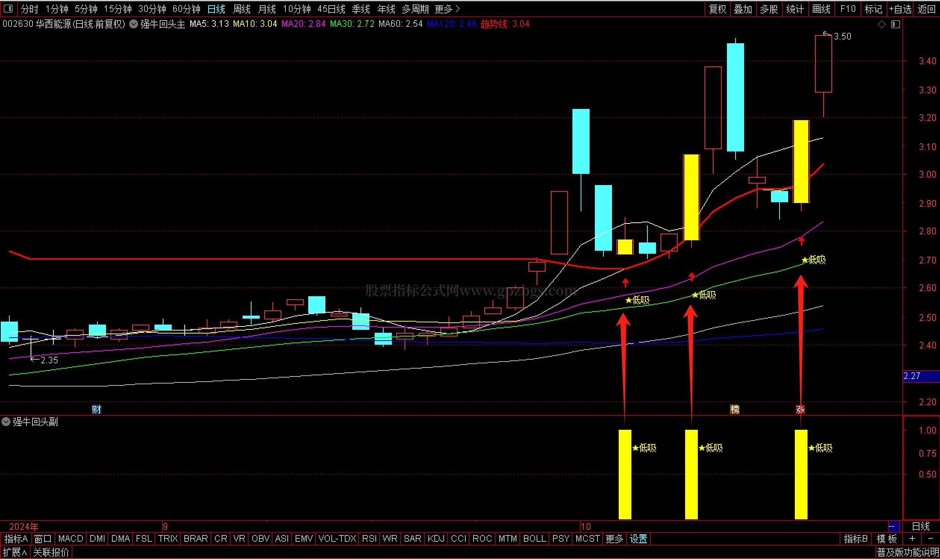Select the 15分钟 period

118,9
